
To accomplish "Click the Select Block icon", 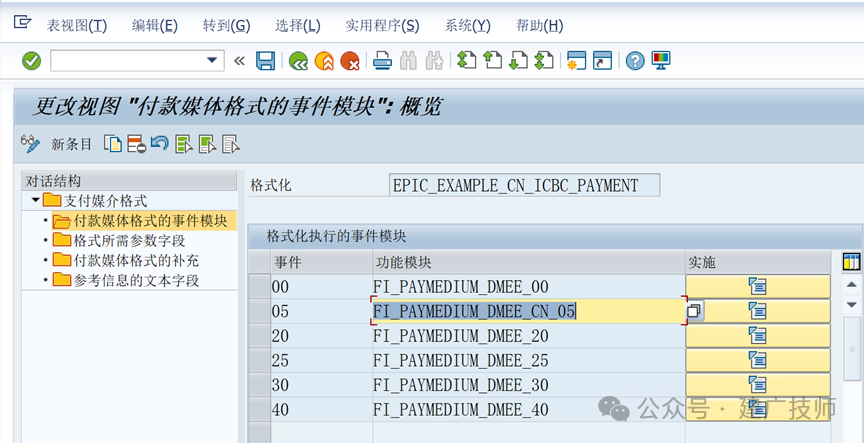I will point(208,144).
